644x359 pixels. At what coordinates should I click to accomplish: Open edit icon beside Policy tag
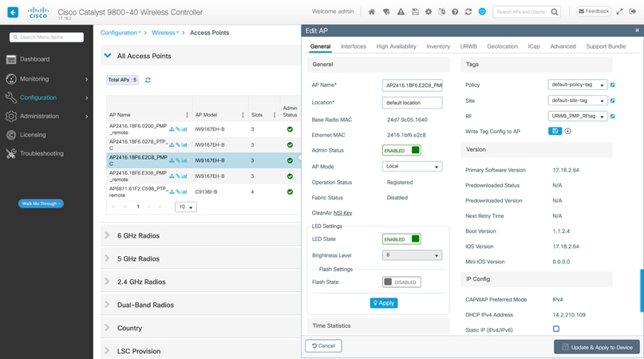click(x=612, y=85)
